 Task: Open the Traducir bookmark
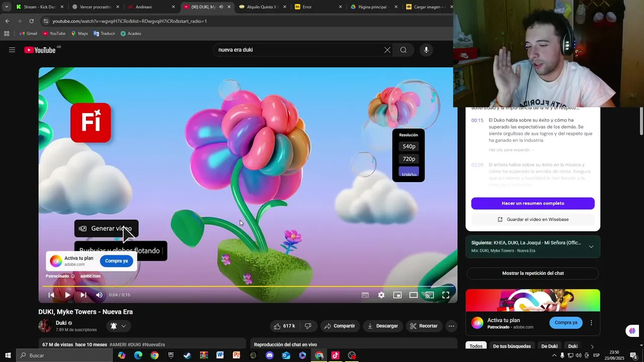tap(104, 33)
